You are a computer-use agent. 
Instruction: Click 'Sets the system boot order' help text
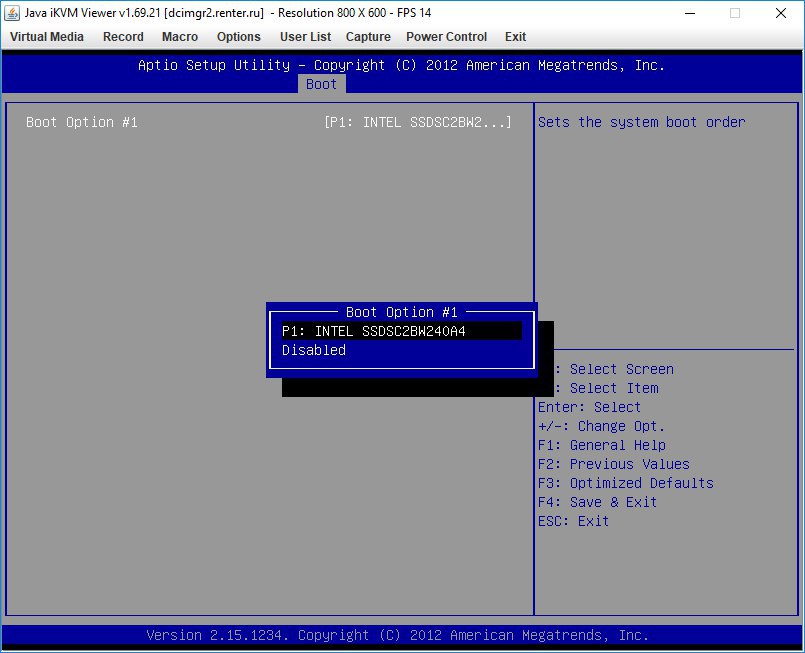(642, 122)
